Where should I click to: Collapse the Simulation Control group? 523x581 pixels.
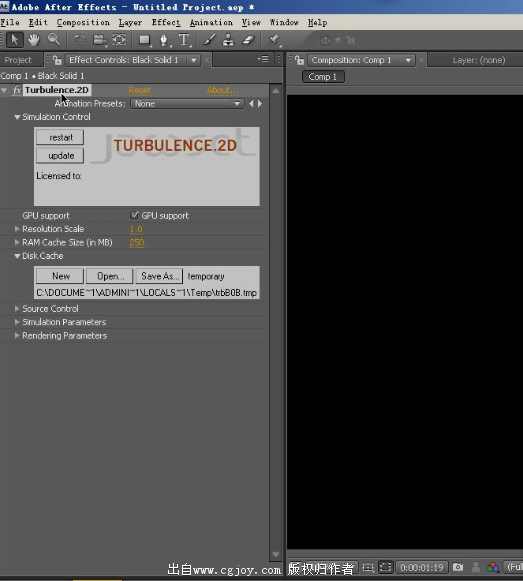coord(17,117)
